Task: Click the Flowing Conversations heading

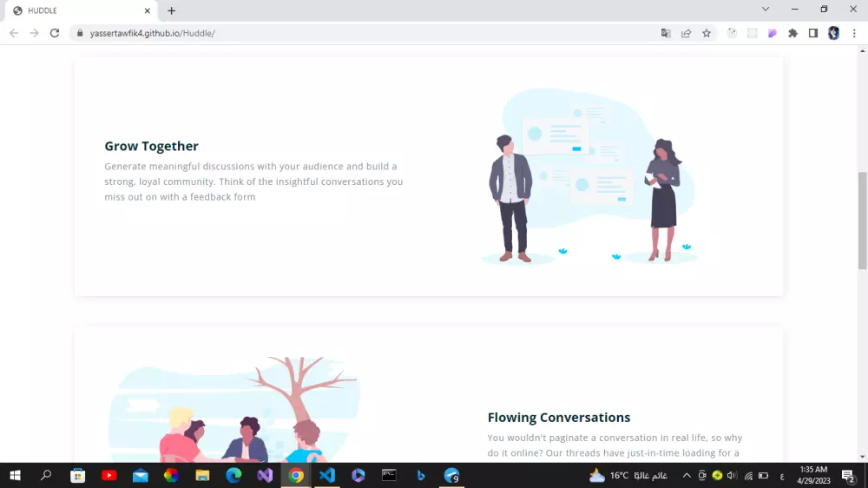Action: coord(558,417)
